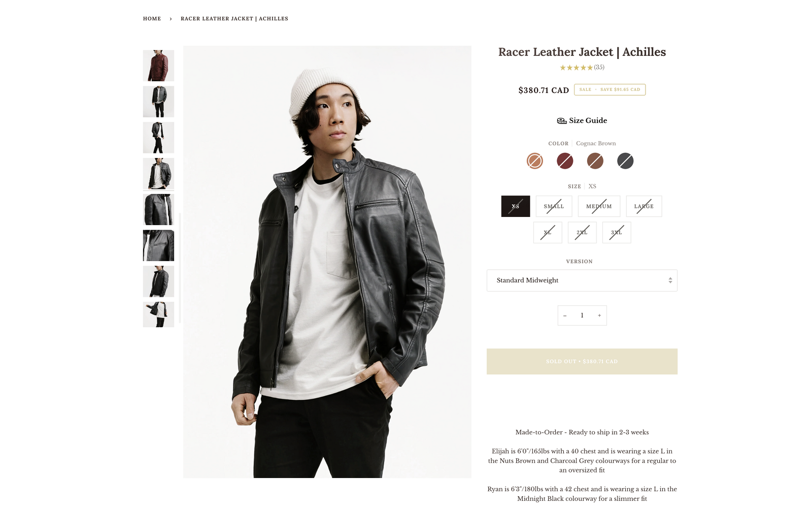
Task: Click the quantity input field
Action: point(582,315)
